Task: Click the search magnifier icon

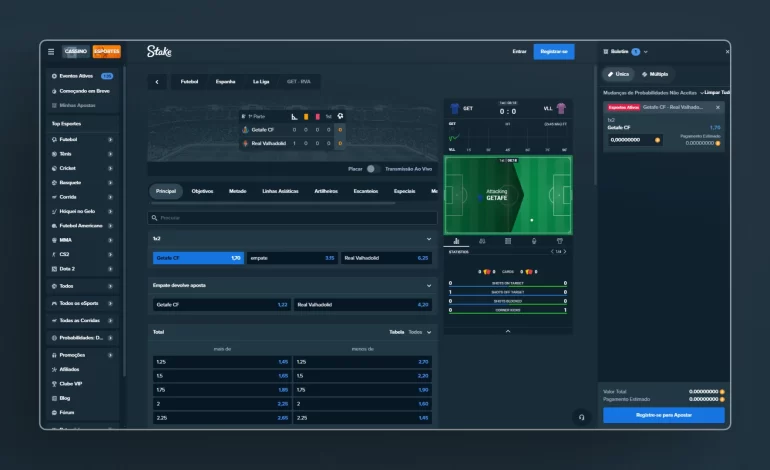Action: [x=154, y=218]
